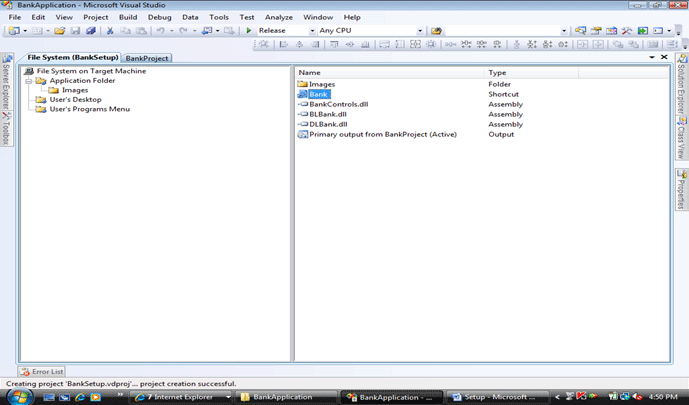Select File System on Target Machine node

(91, 71)
